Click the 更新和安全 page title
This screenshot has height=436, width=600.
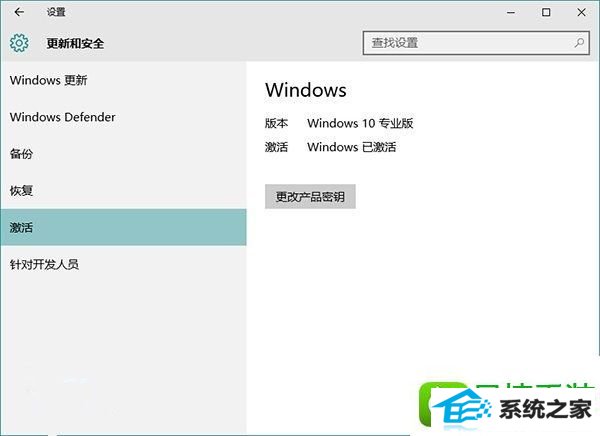click(x=75, y=43)
